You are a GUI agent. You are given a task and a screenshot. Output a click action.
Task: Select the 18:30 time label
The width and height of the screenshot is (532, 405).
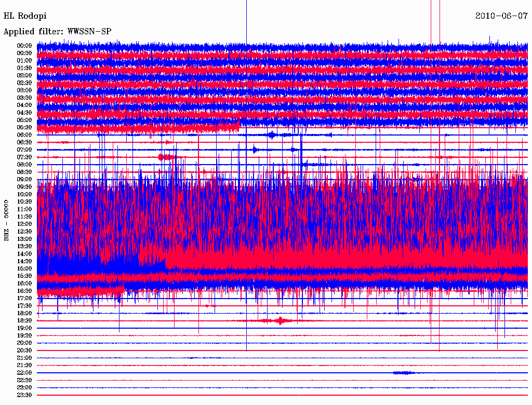(24, 321)
